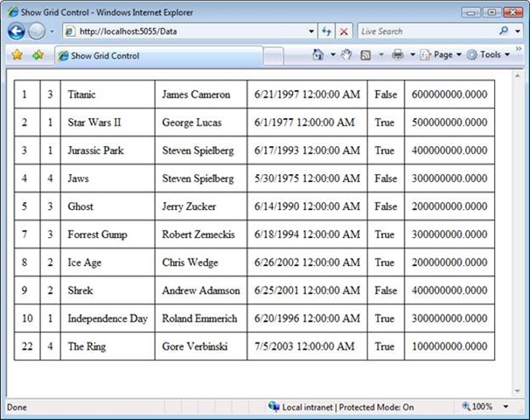Click 'Protected Mode: On' status text
This screenshot has height=420, width=530.
click(376, 407)
